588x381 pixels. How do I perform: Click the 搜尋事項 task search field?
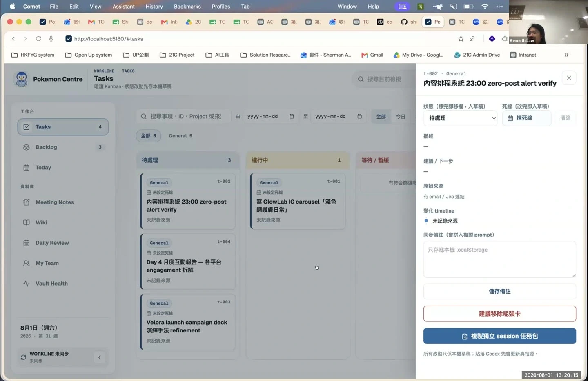point(183,117)
